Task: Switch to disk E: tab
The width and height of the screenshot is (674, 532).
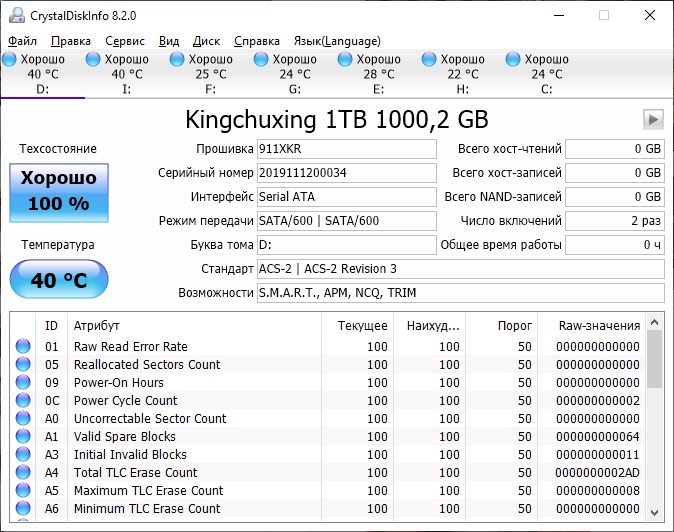Action: point(378,74)
